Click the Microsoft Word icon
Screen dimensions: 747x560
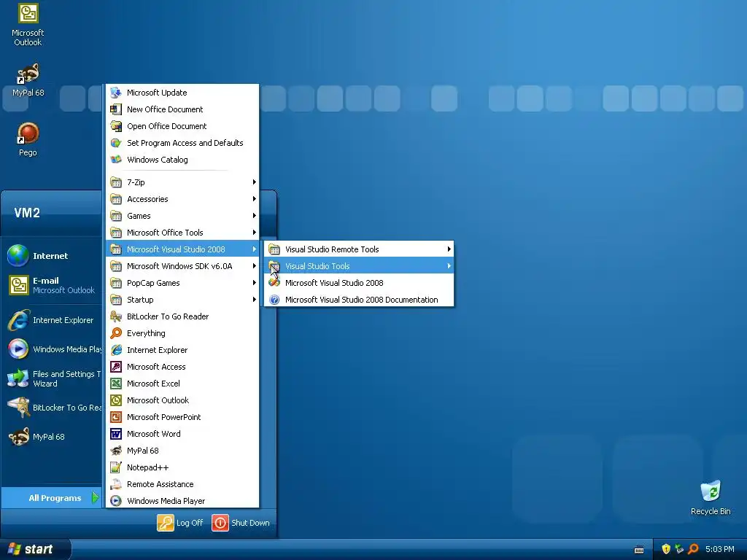click(x=116, y=434)
